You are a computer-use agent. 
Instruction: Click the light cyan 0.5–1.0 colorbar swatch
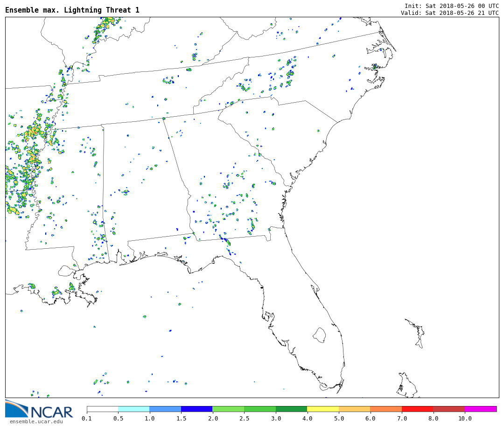coord(134,409)
